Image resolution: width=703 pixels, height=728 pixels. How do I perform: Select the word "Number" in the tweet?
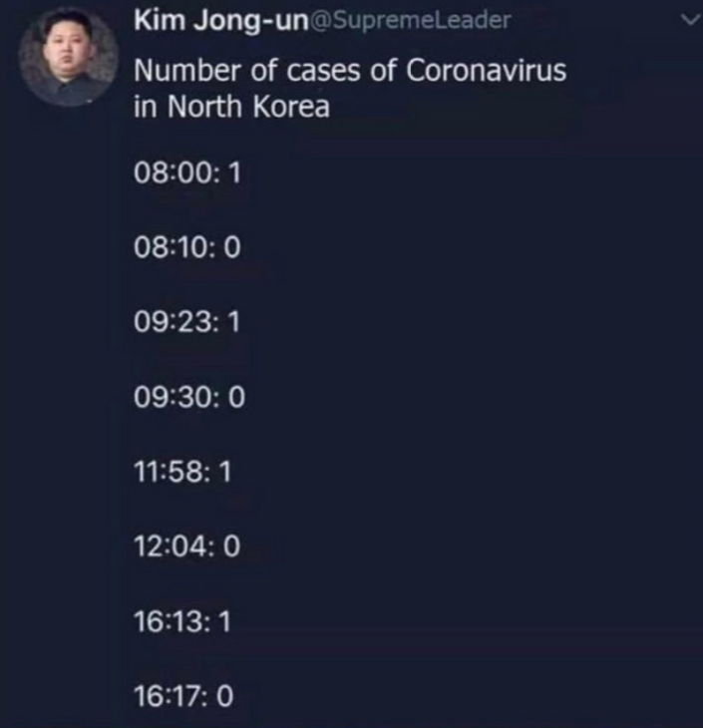coord(187,71)
